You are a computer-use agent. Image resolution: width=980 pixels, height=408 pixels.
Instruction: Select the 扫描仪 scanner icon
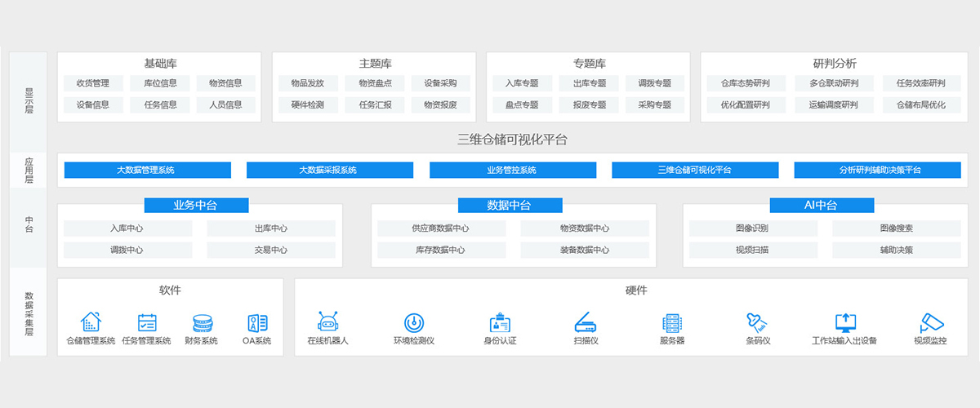pyautogui.click(x=586, y=322)
